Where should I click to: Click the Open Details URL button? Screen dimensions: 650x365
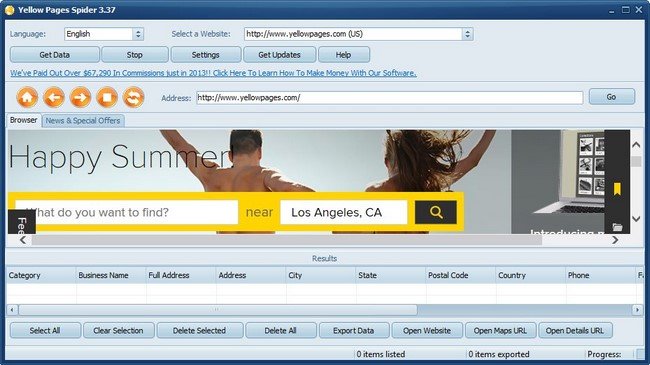pyautogui.click(x=575, y=331)
